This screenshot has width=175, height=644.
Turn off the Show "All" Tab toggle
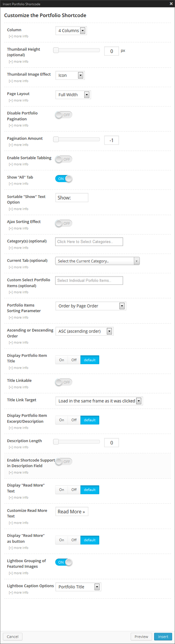click(64, 179)
